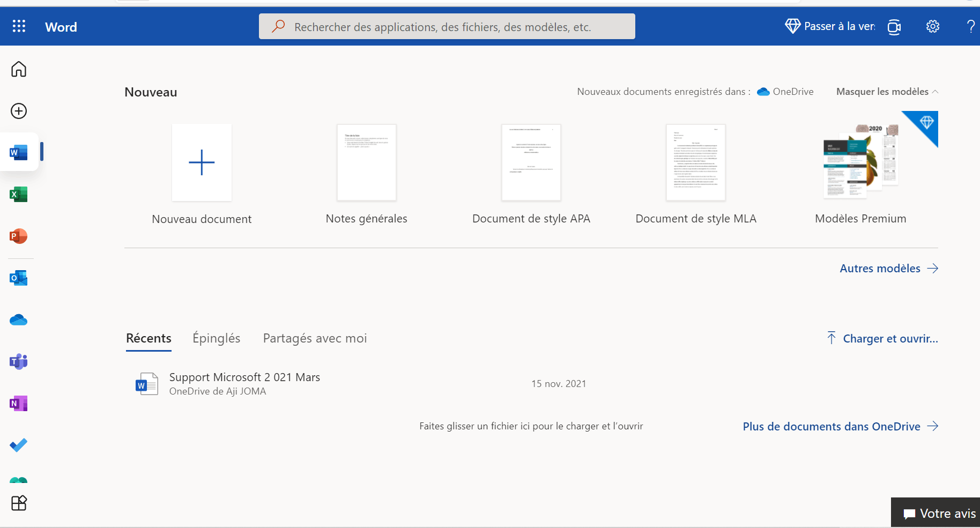The width and height of the screenshot is (980, 528).
Task: Open To Do checkmark app in sidebar
Action: pyautogui.click(x=19, y=445)
